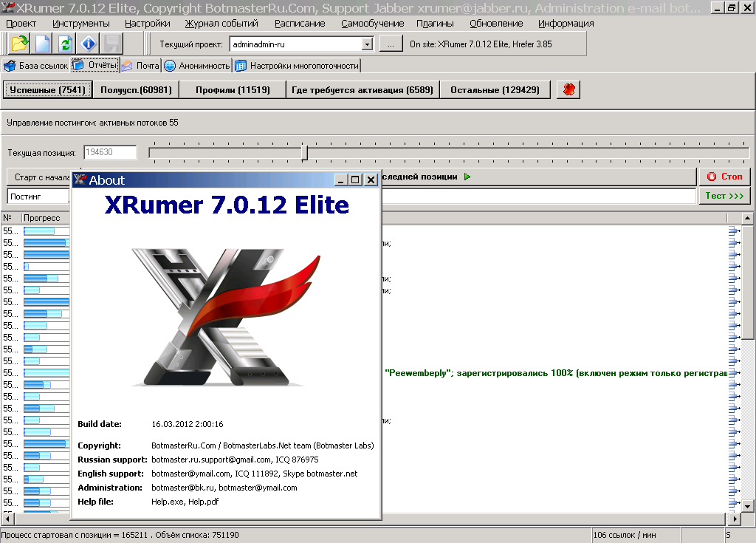This screenshot has height=543, width=756.
Task: Open the Почта tab
Action: 140,66
